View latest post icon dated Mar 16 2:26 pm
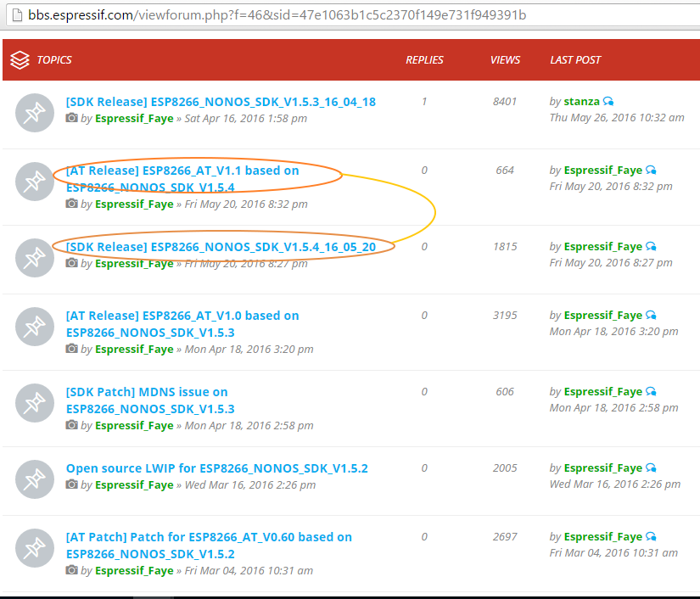Screen dimensions: 700x599 coord(652,468)
